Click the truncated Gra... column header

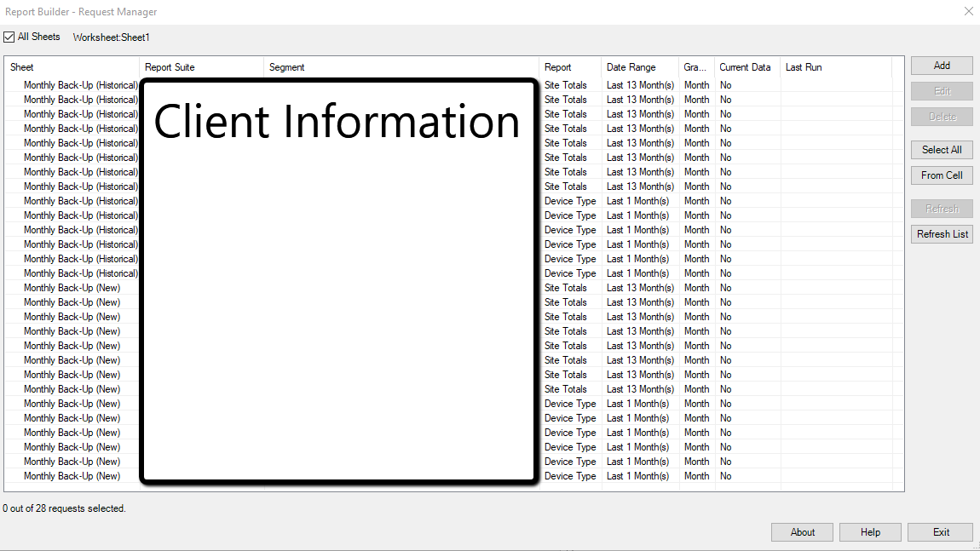[x=696, y=67]
